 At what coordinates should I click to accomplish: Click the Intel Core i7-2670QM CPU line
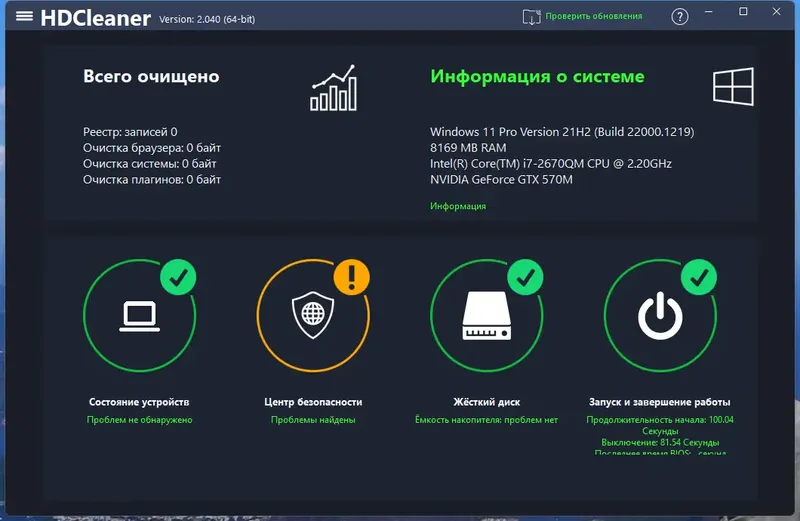click(551, 164)
